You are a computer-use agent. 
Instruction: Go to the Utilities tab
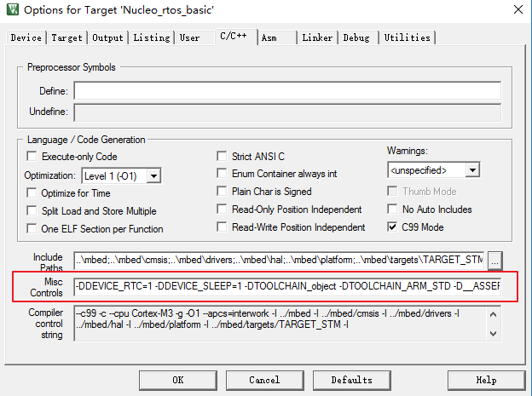(x=408, y=37)
